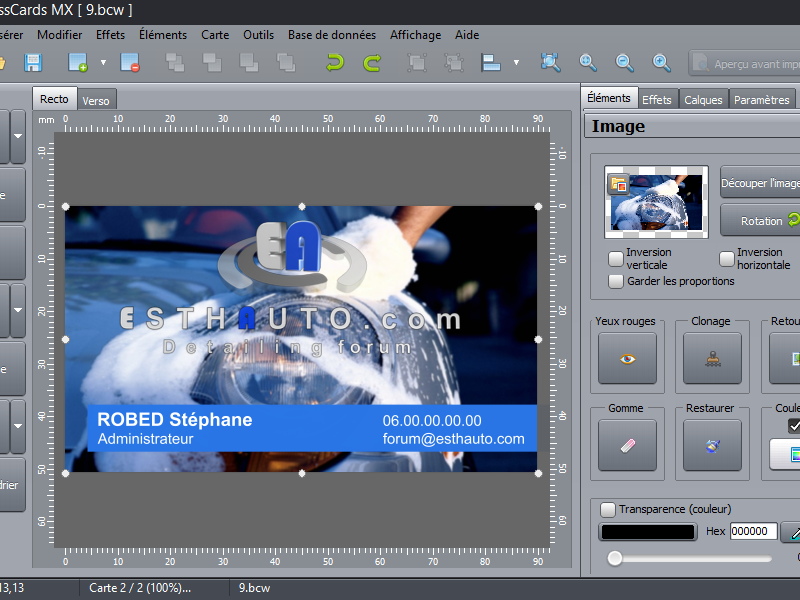Click the Retouche tool button
The width and height of the screenshot is (800, 600).
[x=785, y=359]
